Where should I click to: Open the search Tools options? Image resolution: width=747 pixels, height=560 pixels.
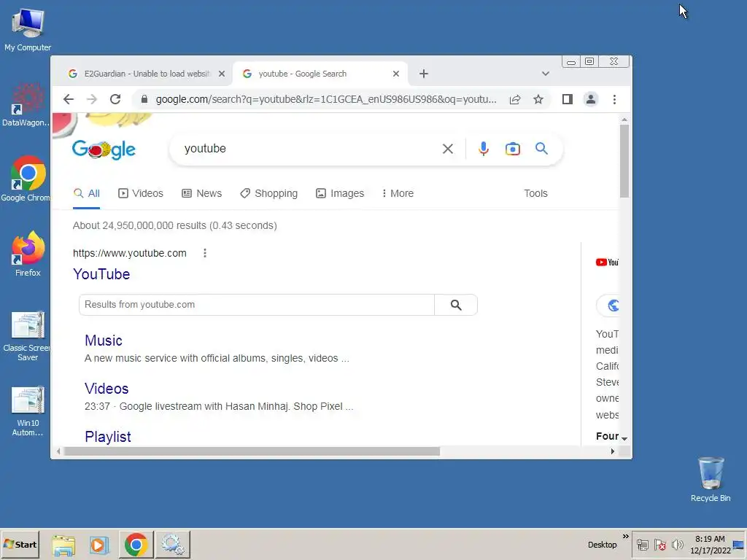535,193
